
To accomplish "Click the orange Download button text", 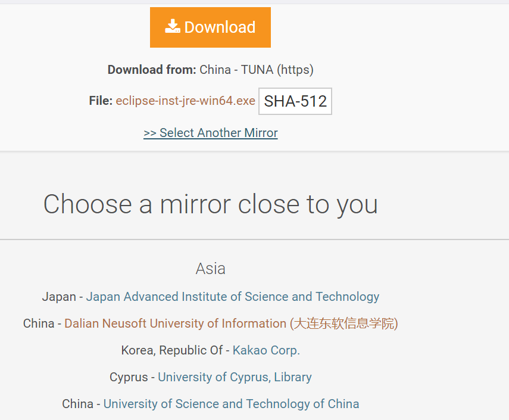I will click(220, 27).
